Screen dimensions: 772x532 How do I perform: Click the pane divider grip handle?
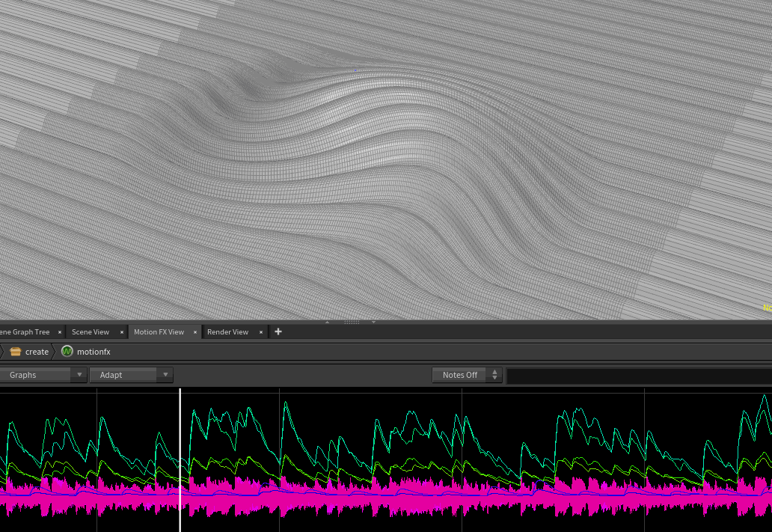click(352, 322)
